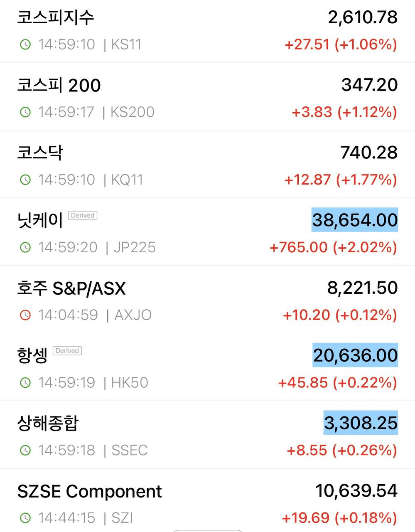Tap the 닛케이 change value +765.00 (+2.02%)
The image size is (415, 532).
tap(334, 247)
